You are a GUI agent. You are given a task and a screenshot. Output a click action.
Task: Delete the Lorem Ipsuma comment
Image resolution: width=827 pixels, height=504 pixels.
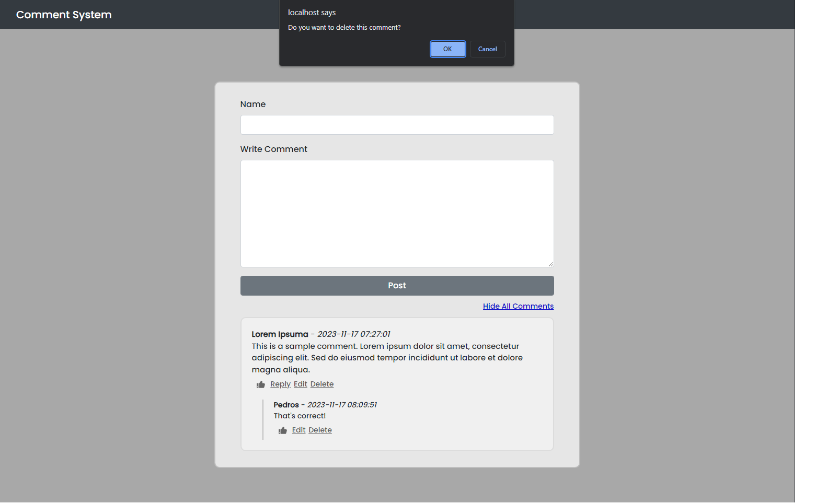[x=321, y=384]
